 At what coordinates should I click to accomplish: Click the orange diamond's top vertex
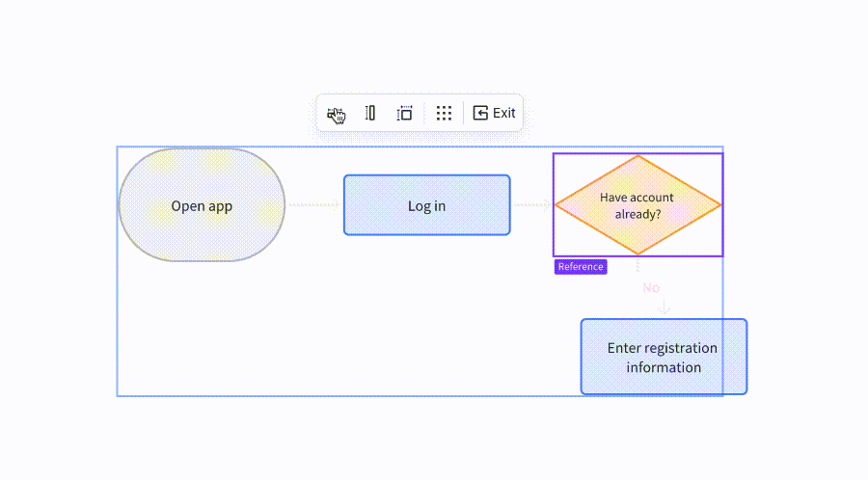pos(637,156)
